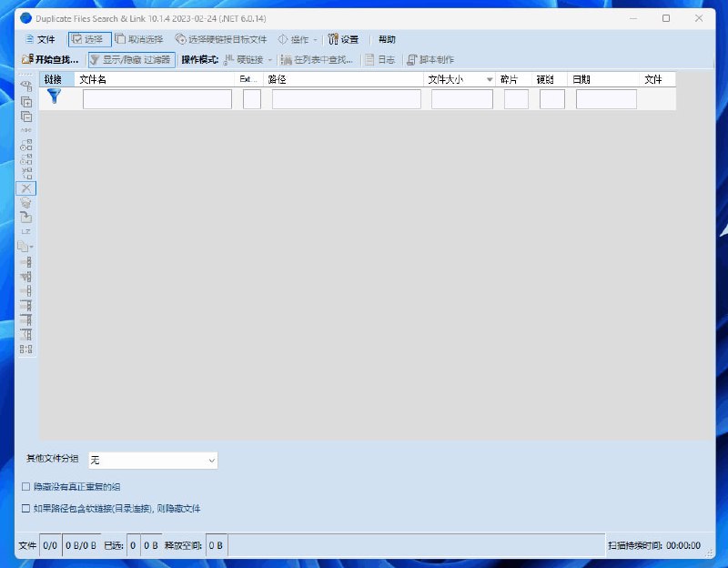Click the minus-box collapse icon in sidebar
Screen dimensions: 728x568
[26, 117]
